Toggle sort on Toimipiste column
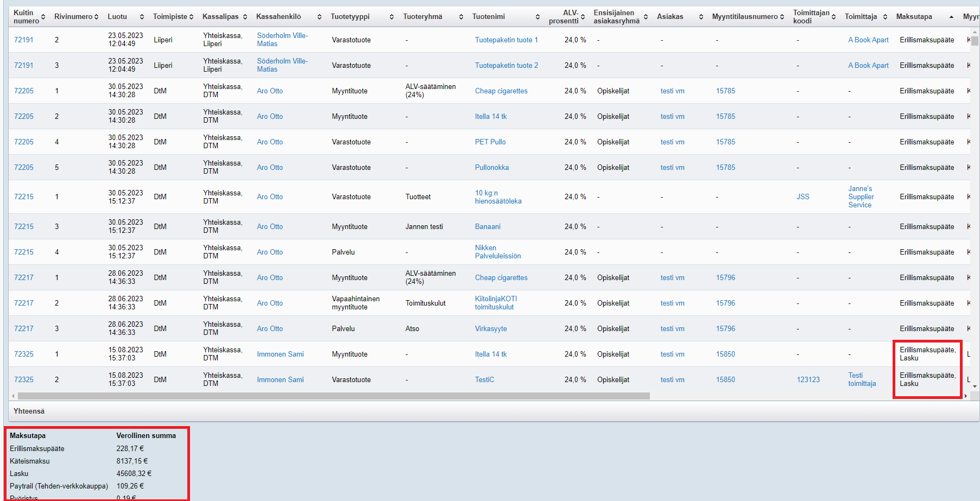 [x=192, y=17]
